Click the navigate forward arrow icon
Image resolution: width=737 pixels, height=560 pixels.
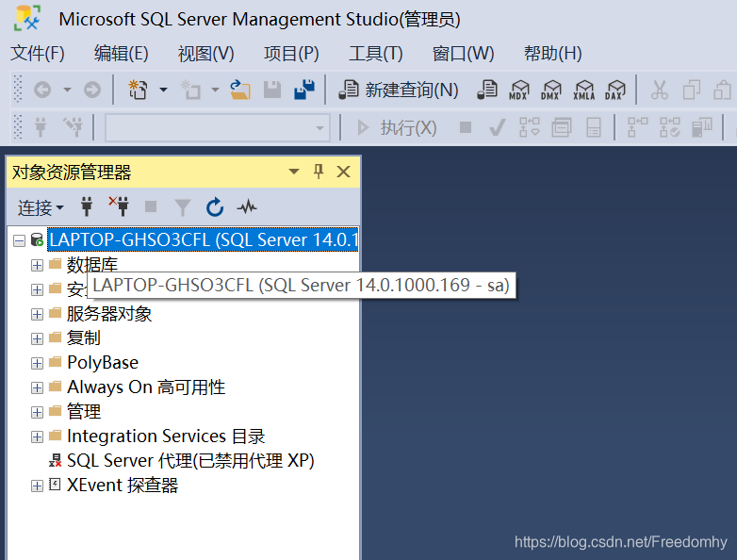point(92,90)
